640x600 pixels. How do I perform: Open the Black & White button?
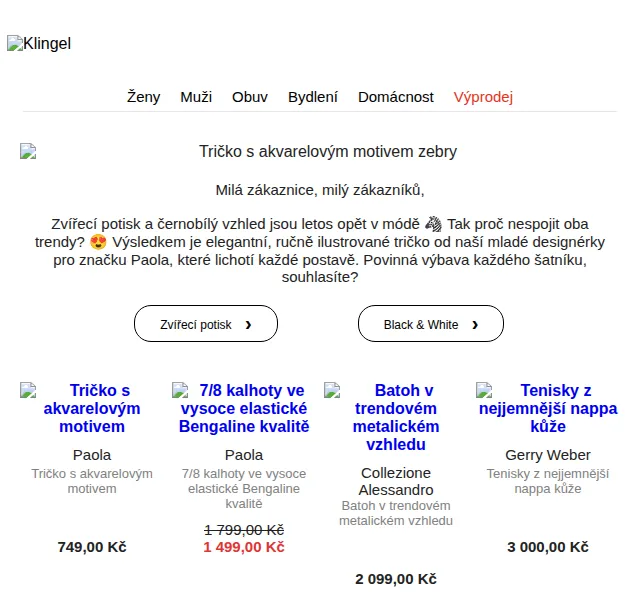[x=431, y=324]
